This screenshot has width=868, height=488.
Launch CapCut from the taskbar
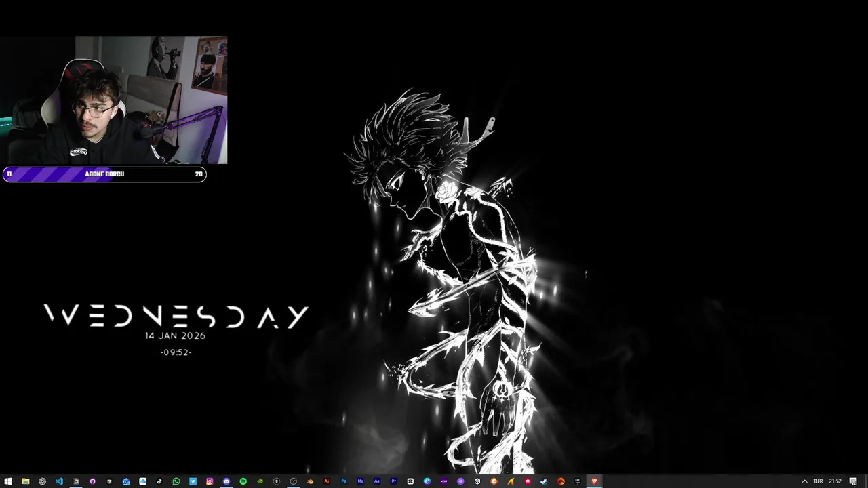point(410,481)
